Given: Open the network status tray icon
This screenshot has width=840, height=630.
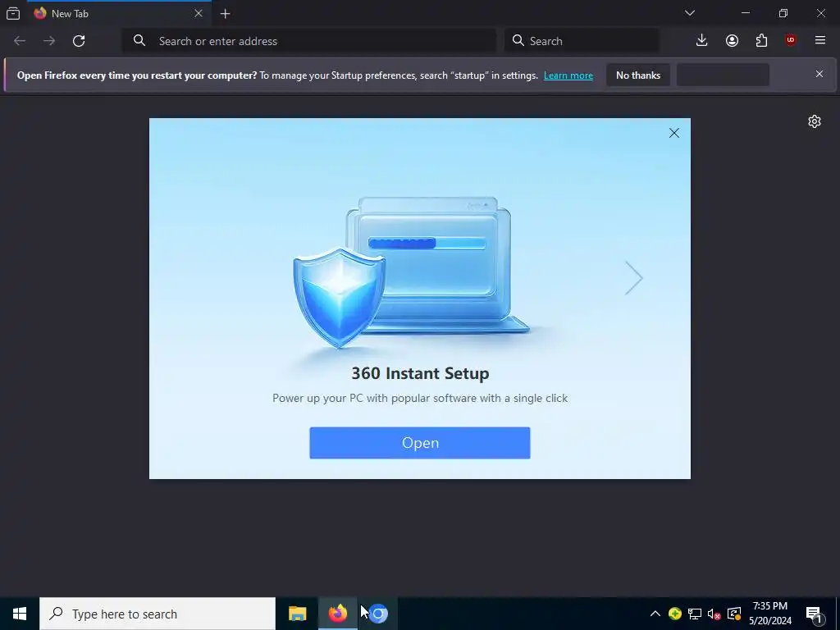Looking at the screenshot, I should coord(694,614).
